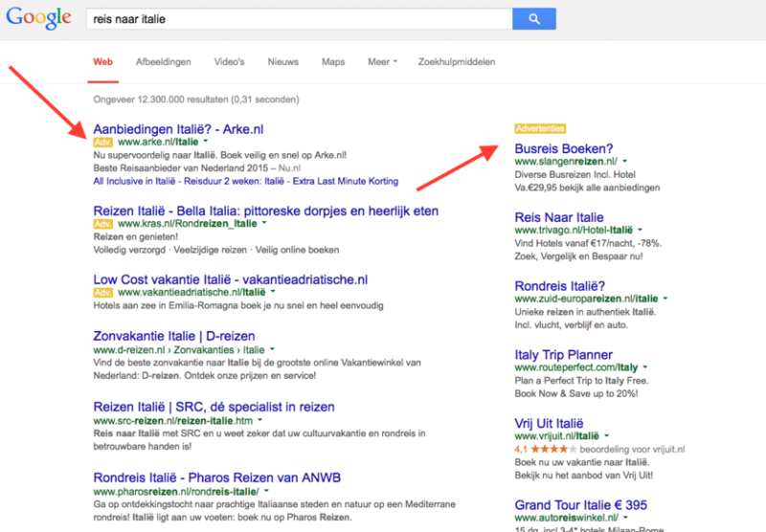Click 'Volledig verzorgd' callout text

click(129, 250)
